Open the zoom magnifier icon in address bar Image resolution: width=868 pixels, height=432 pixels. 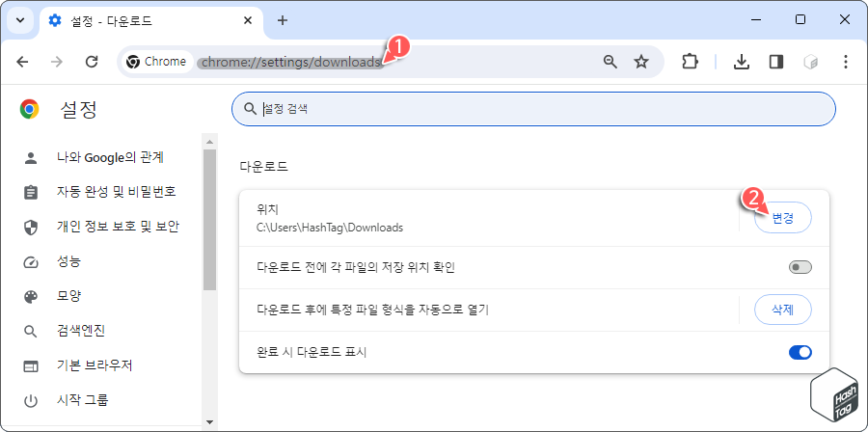tap(610, 62)
